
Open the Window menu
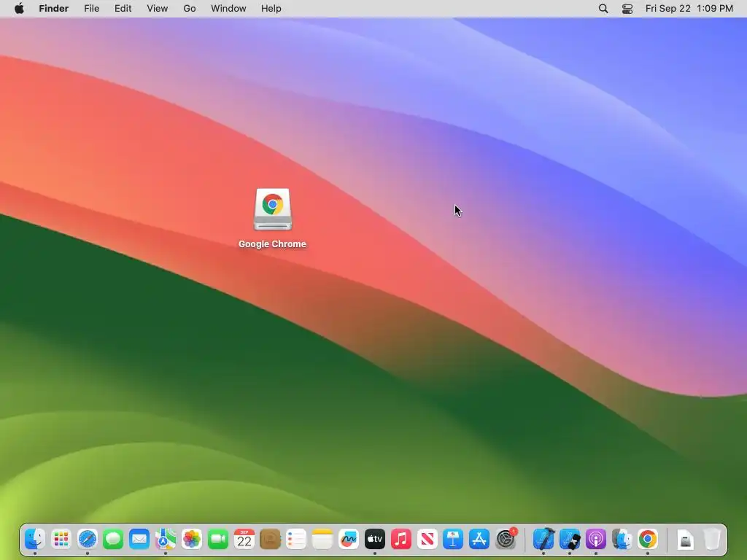pos(228,9)
